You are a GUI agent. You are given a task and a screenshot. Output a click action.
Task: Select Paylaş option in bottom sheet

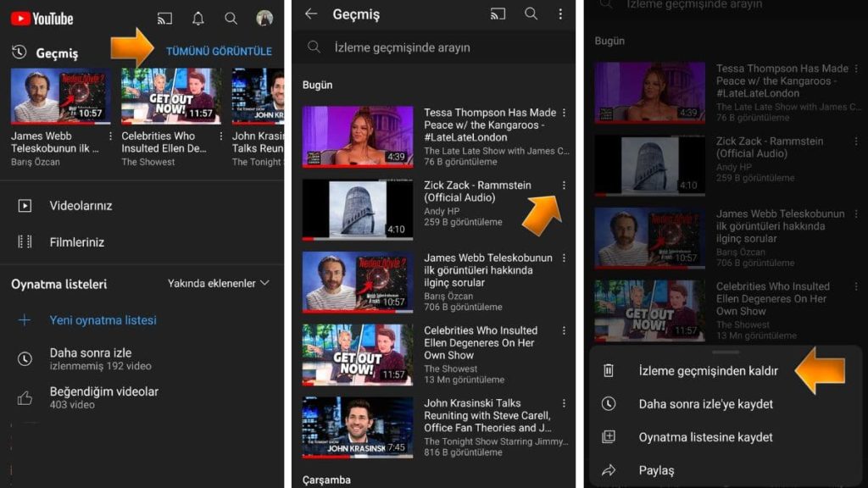[657, 470]
